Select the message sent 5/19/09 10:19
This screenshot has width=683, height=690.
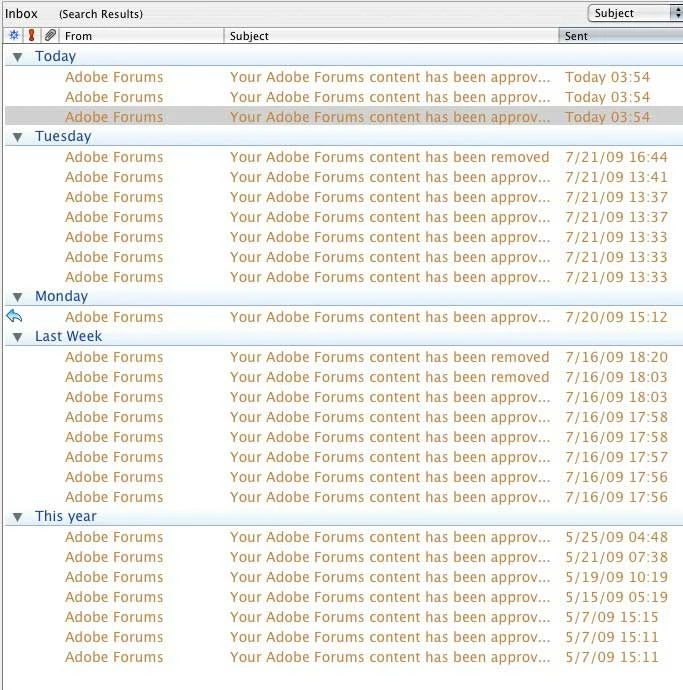pyautogui.click(x=344, y=577)
